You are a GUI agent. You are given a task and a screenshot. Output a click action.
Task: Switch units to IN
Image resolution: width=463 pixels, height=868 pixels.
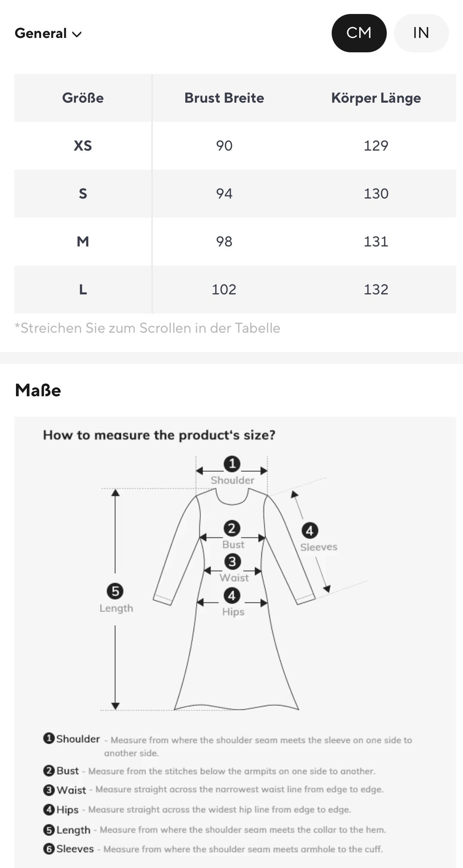421,33
